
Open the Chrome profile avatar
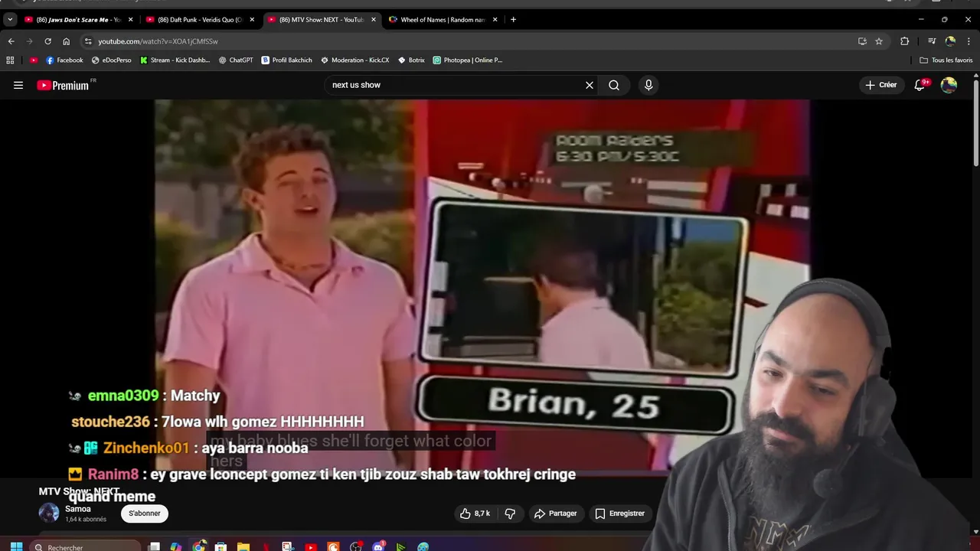click(950, 41)
